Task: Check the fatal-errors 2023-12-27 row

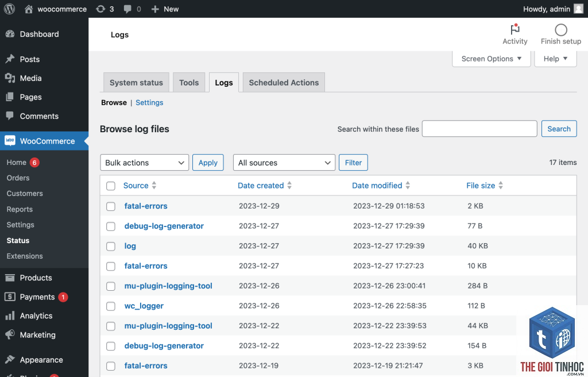Action: [111, 266]
